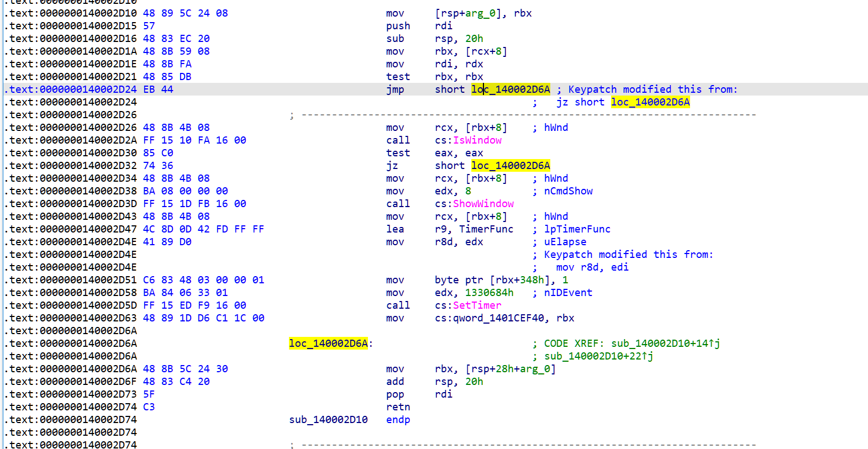Click the 348h offset in byte ptr operand
Screen dimensions: 868x449
[531, 280]
